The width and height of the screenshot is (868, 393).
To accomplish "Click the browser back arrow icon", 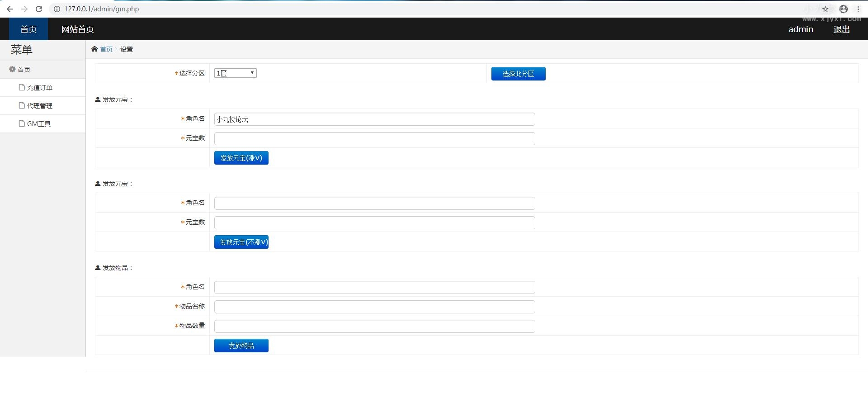I will 10,9.
